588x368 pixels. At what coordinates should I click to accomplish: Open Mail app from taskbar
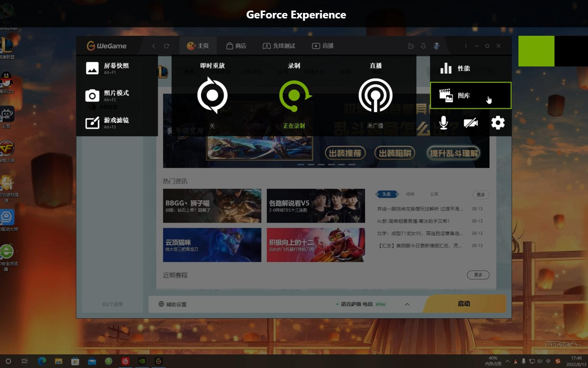coord(92,361)
